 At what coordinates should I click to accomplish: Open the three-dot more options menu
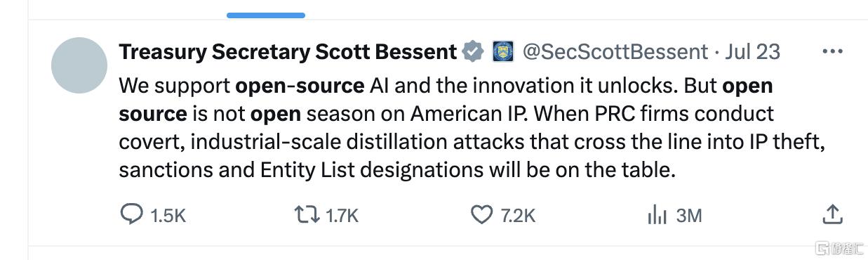click(x=832, y=51)
